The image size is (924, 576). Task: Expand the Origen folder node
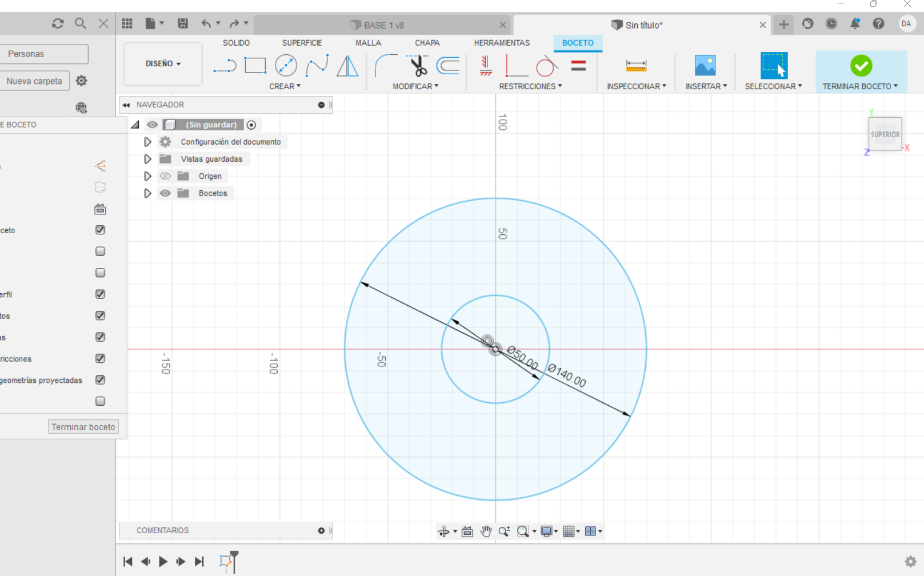tap(147, 176)
